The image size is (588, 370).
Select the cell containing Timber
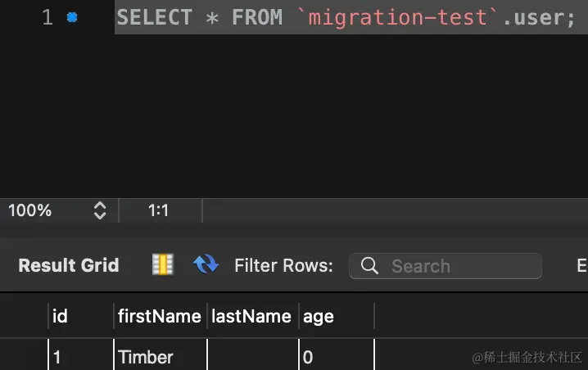pos(161,357)
